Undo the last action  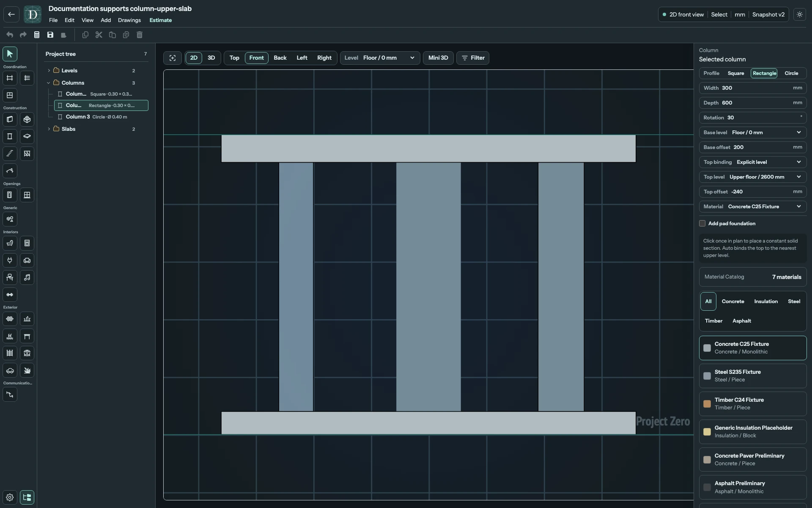(x=10, y=35)
